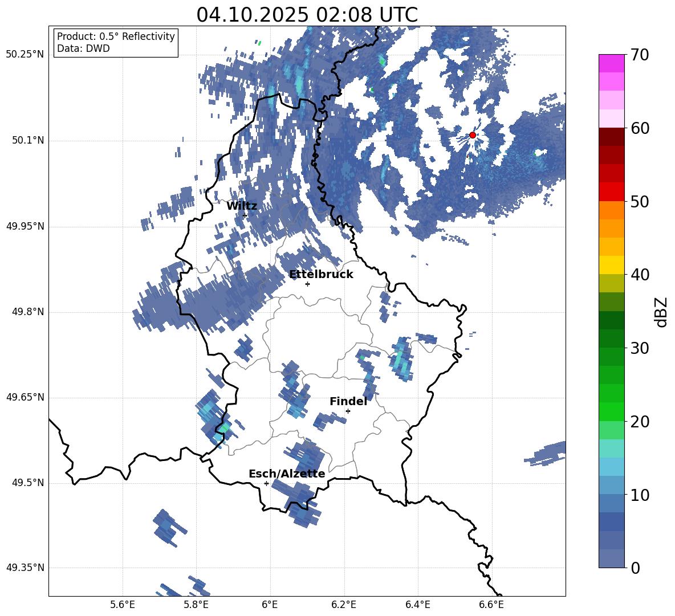Click the 0 value on the colorbar
The image size is (675, 616).
(x=635, y=568)
